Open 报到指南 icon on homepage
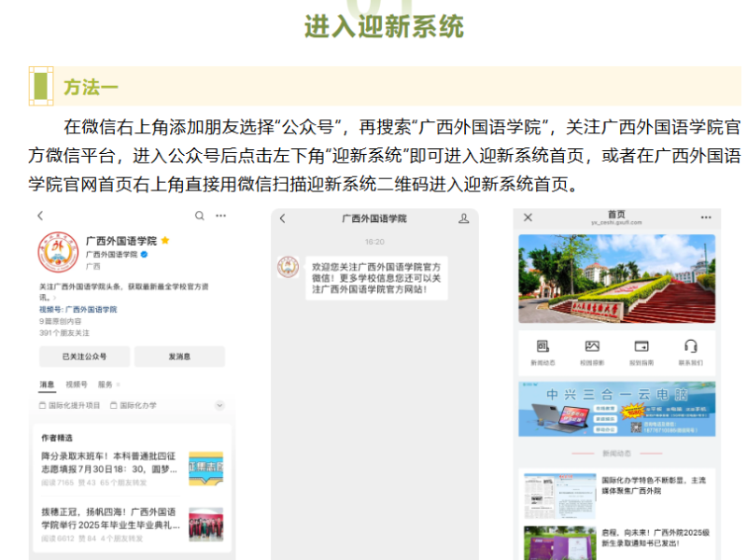This screenshot has height=560, width=747. pyautogui.click(x=641, y=353)
